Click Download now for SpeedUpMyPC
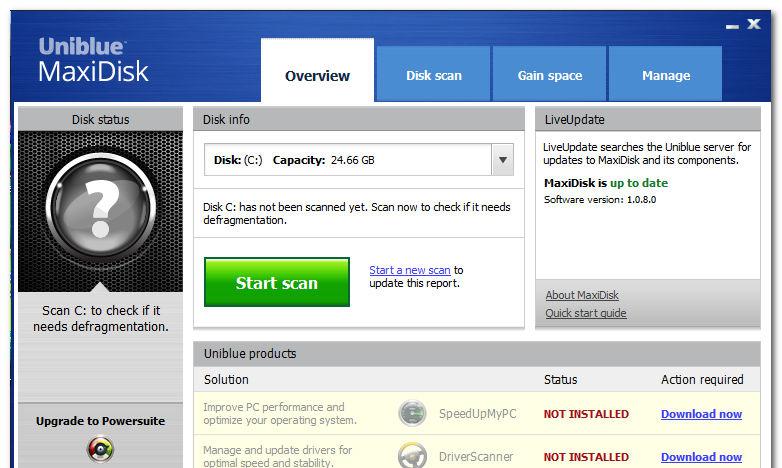This screenshot has height=468, width=782. click(x=701, y=414)
